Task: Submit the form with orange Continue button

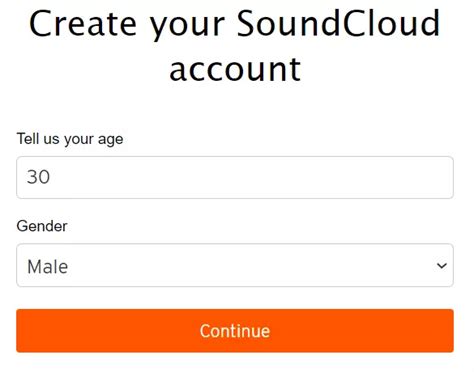Action: click(235, 331)
